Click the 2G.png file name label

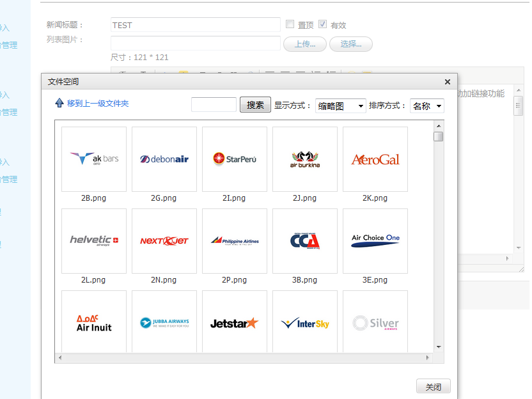click(164, 198)
